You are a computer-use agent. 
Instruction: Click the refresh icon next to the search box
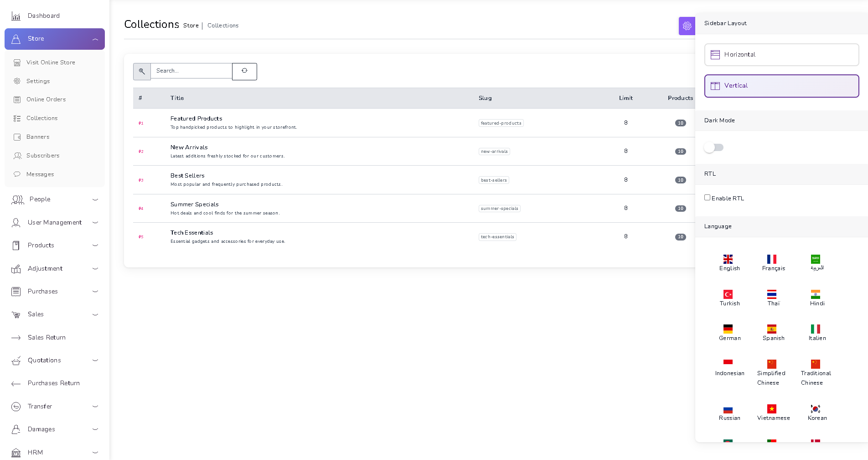pos(244,71)
